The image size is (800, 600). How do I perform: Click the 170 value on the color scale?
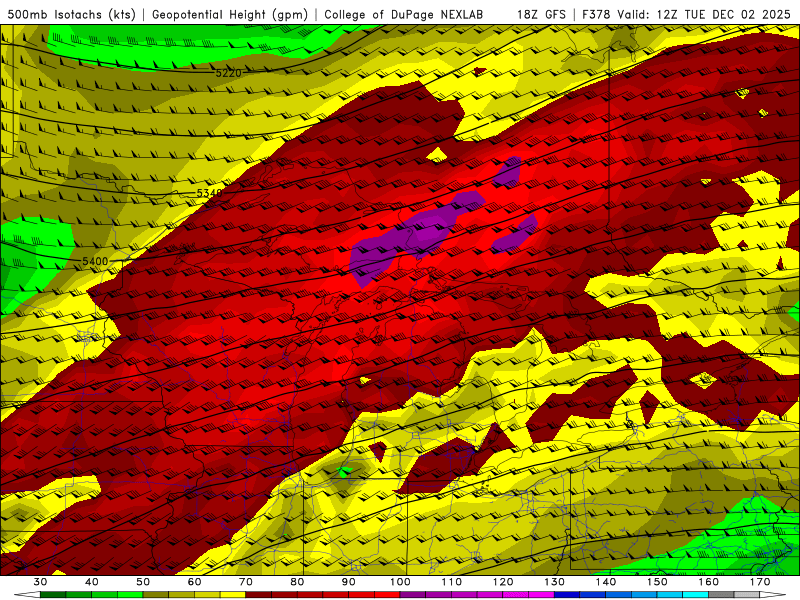coord(760,582)
